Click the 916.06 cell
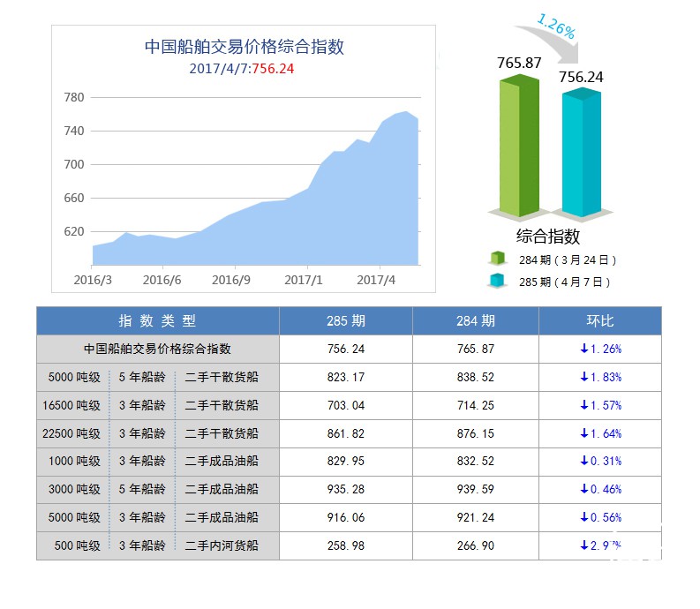 [346, 517]
